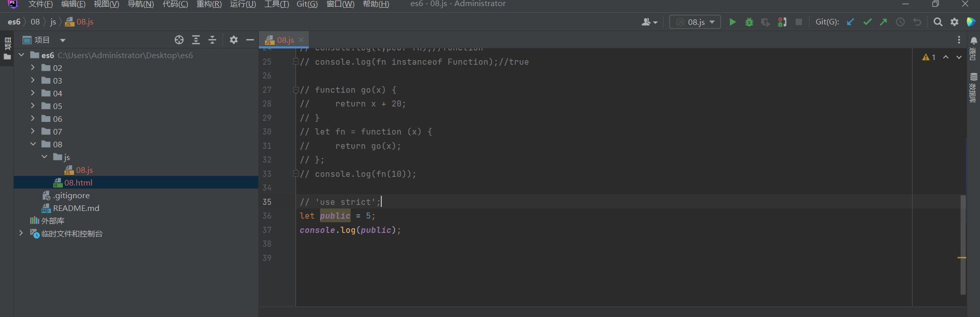Commit changes with the green checkmark

(867, 22)
